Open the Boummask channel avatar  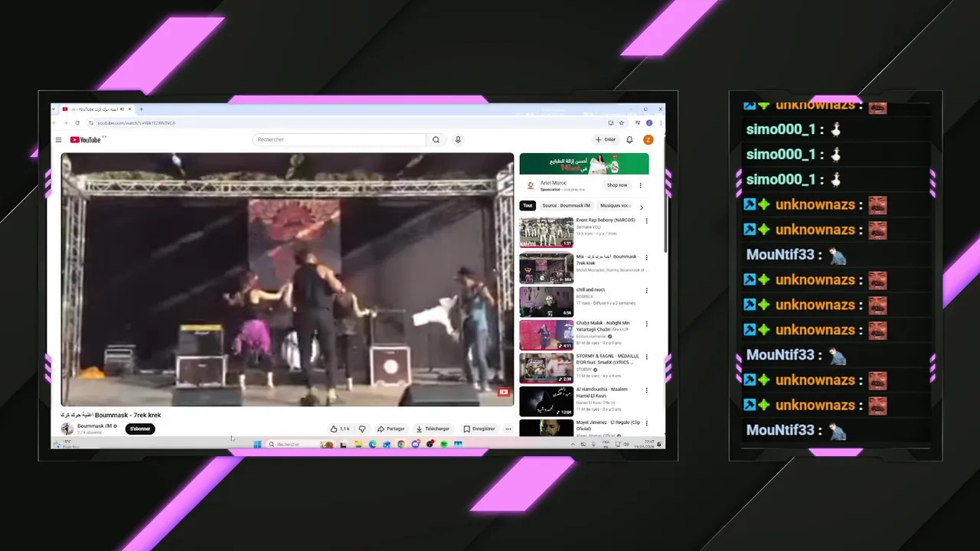(67, 429)
